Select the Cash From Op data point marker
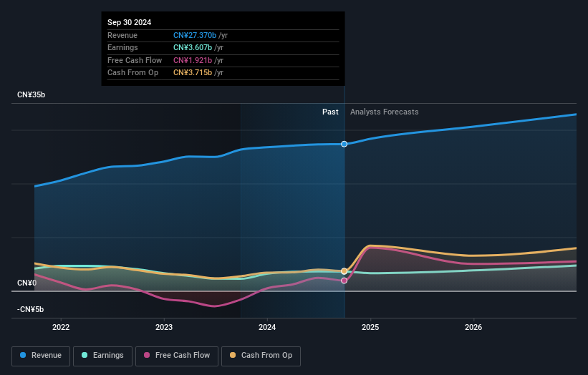Image resolution: width=588 pixels, height=375 pixels. pyautogui.click(x=344, y=271)
